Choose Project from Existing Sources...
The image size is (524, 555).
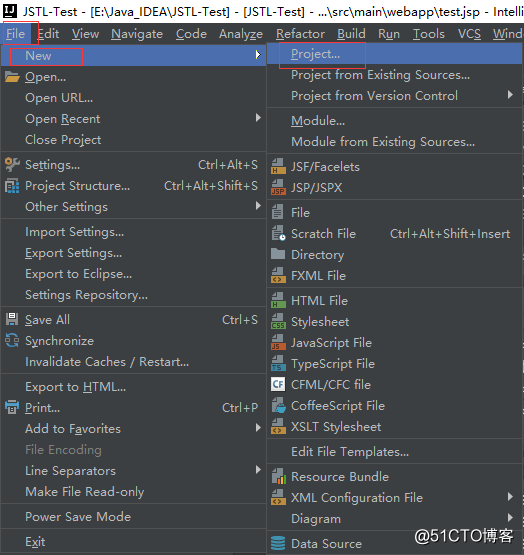pos(394,75)
